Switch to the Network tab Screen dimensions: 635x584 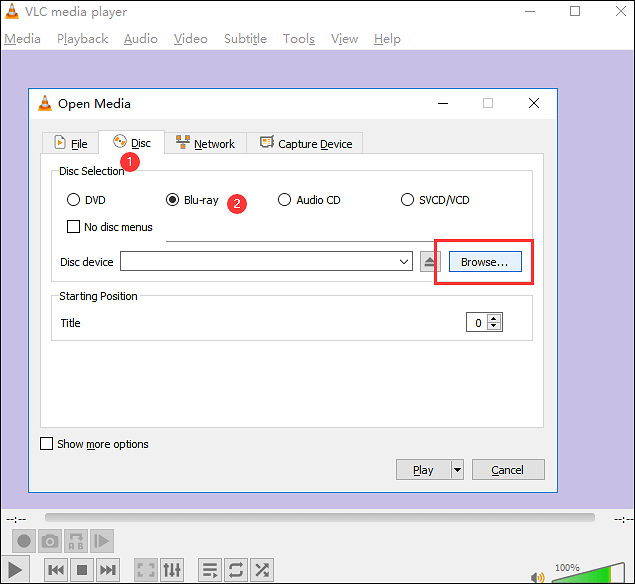[205, 143]
